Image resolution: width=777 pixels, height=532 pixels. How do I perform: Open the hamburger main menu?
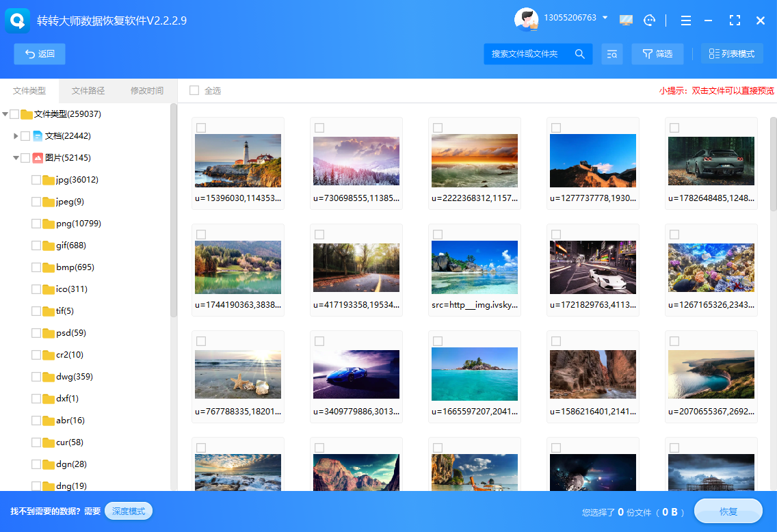pyautogui.click(x=686, y=21)
